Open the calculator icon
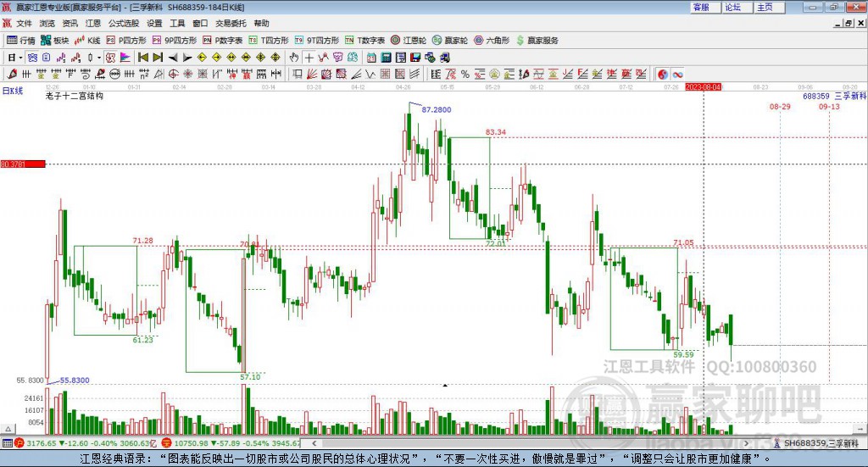868x467 pixels. [x=387, y=58]
